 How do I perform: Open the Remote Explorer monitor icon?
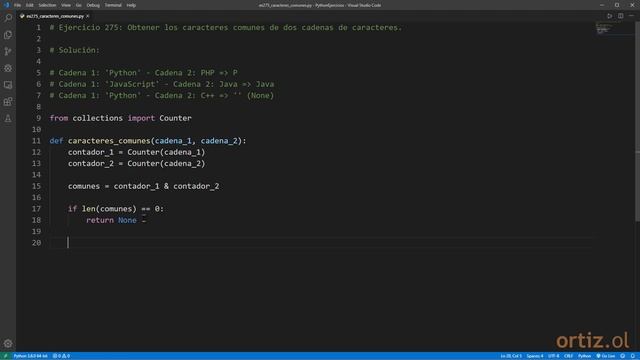point(8,85)
